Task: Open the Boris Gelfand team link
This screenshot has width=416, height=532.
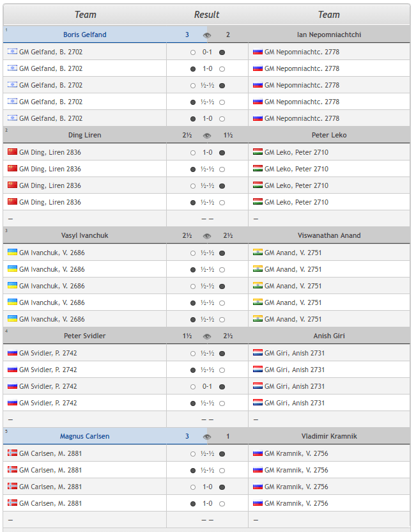Action: tap(84, 35)
